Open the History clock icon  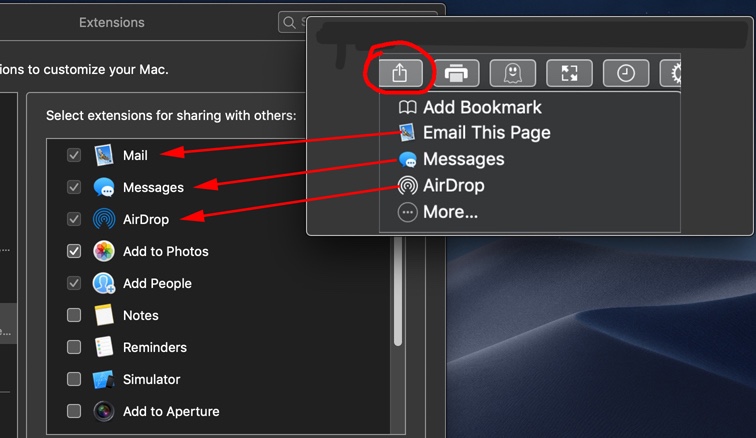[x=626, y=73]
